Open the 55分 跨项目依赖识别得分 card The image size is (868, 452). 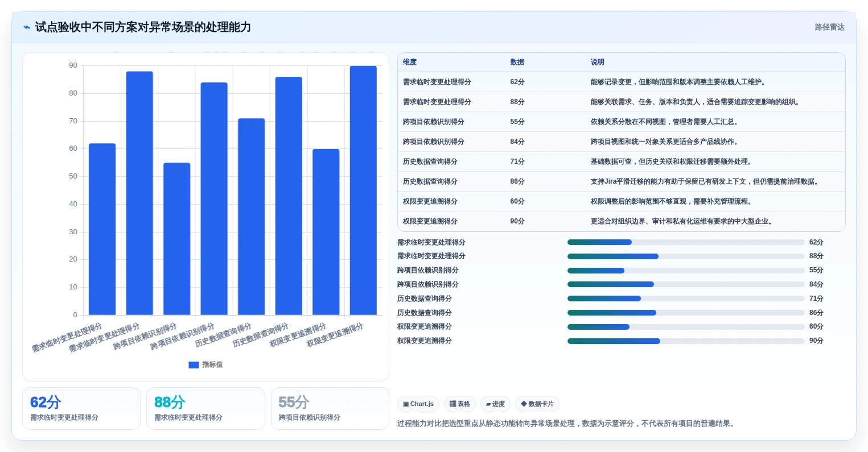tap(330, 408)
